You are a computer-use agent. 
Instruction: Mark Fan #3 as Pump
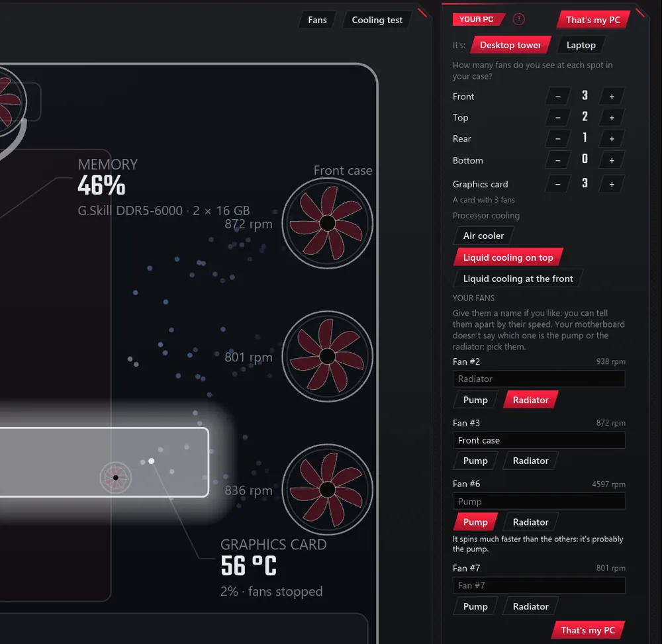pyautogui.click(x=475, y=461)
